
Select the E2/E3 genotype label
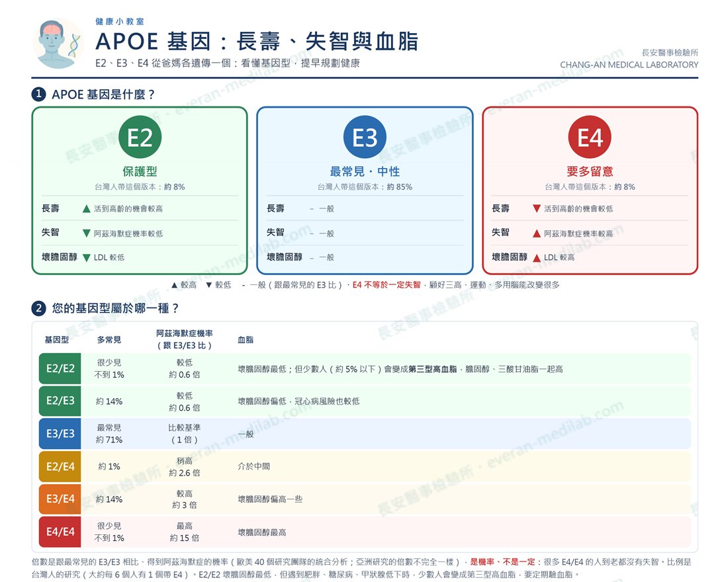pos(60,401)
